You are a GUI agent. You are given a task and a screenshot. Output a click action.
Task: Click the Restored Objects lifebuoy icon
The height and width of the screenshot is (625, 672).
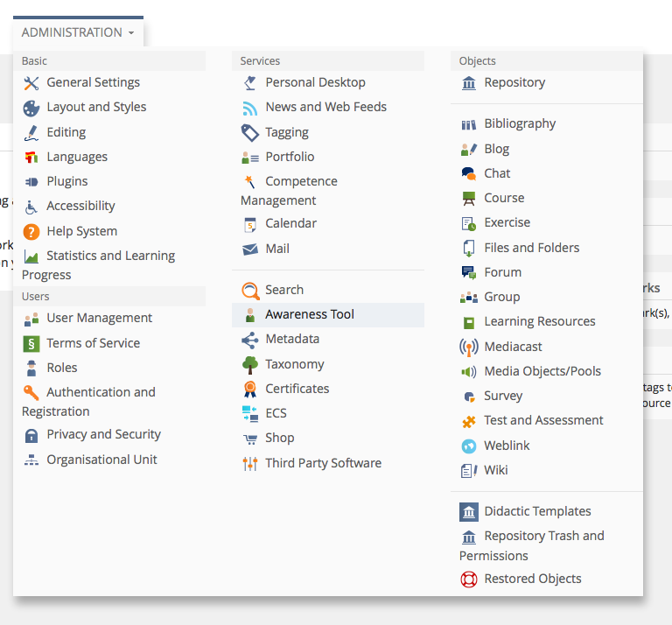pos(469,579)
